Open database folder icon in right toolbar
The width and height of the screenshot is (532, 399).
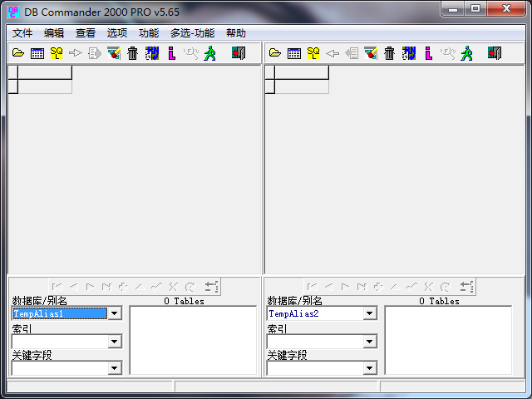tap(275, 53)
